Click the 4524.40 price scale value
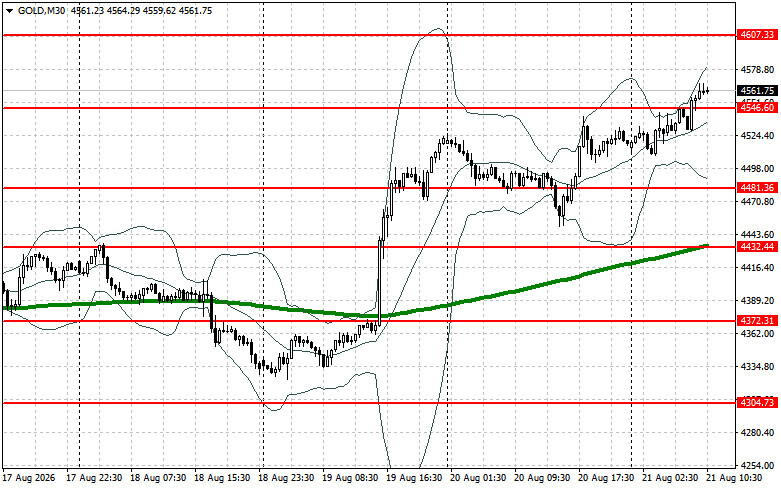Screen dimensions: 781x489 [757, 135]
